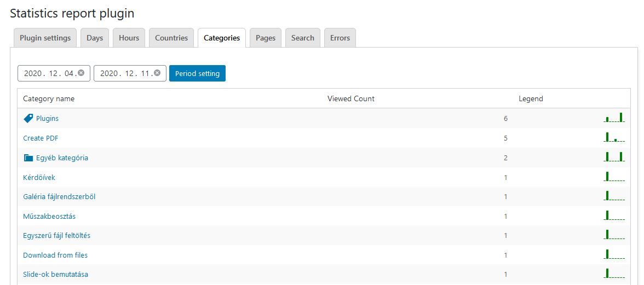Clear the 2020.12.04 start date
This screenshot has height=285, width=644.
[81, 73]
